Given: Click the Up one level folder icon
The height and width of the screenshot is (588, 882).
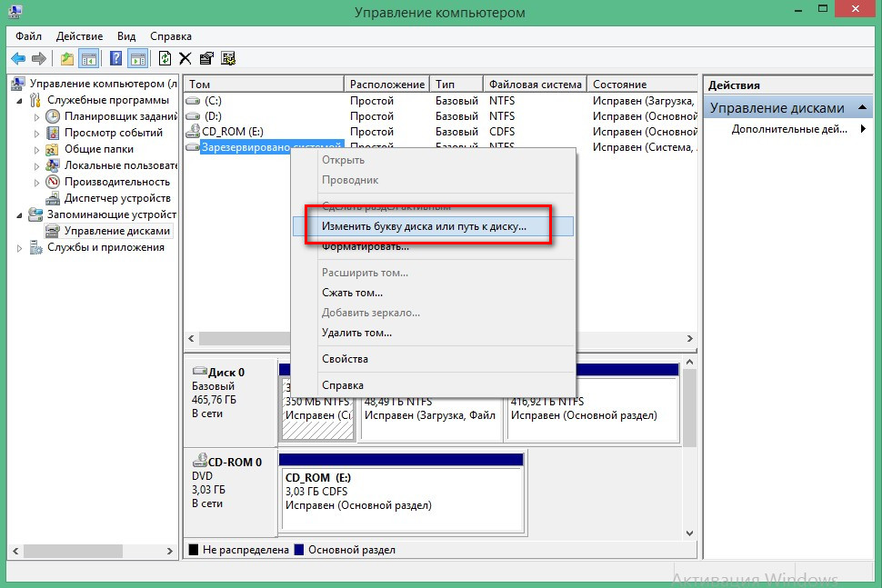Looking at the screenshot, I should [67, 58].
